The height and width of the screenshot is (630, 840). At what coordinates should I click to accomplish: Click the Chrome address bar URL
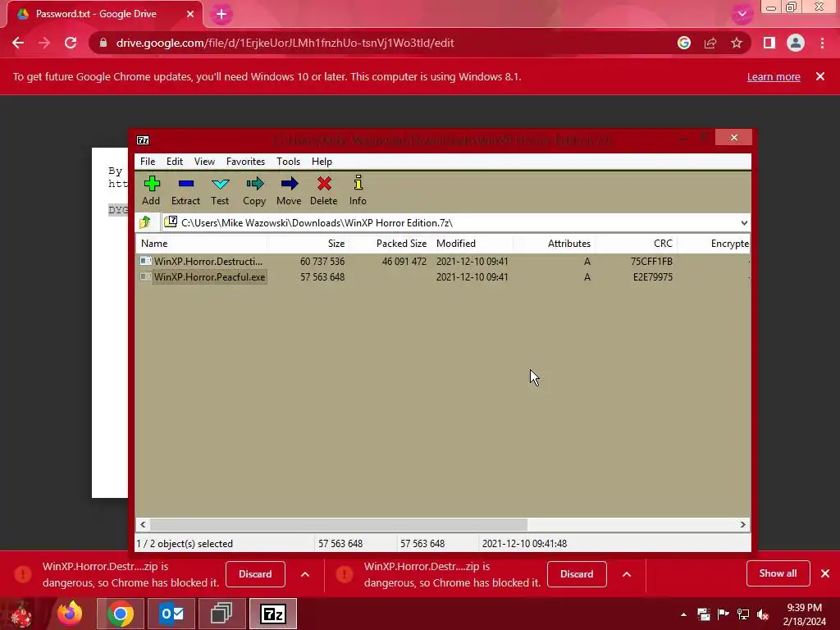tap(285, 43)
